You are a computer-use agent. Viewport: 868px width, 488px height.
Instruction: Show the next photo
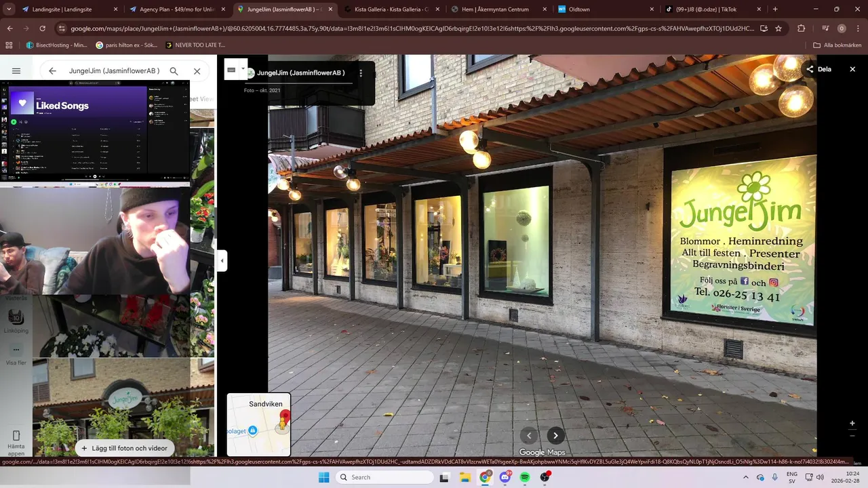[x=555, y=436]
